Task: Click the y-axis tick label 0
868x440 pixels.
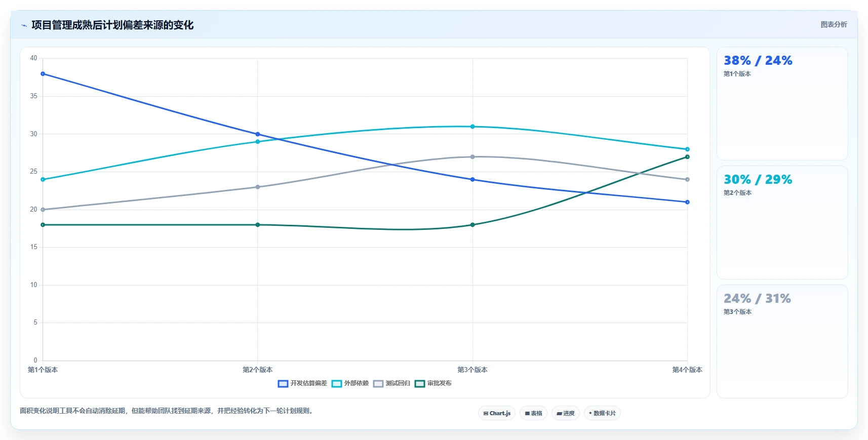Action: (x=35, y=361)
